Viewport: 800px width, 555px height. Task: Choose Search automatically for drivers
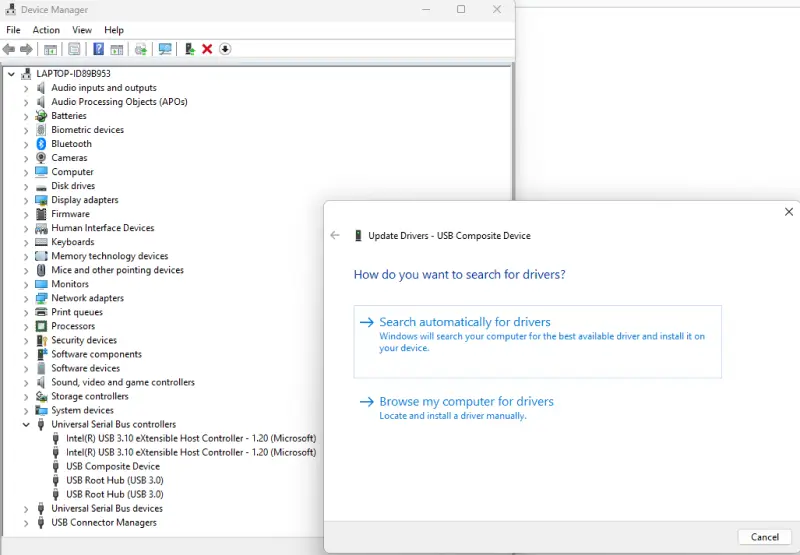(x=537, y=341)
